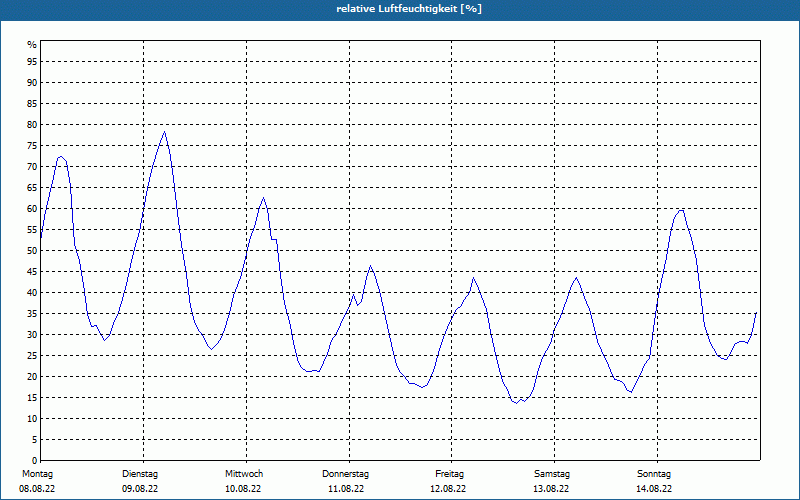Viewport: 800px width, 500px height.
Task: Click the '08.08.22' date label
Action: pos(37,489)
